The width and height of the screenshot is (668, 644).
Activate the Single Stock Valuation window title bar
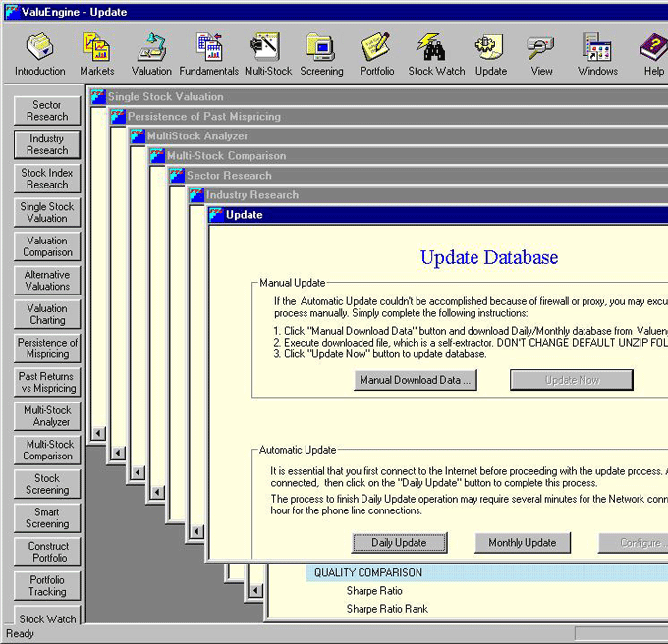point(379,96)
